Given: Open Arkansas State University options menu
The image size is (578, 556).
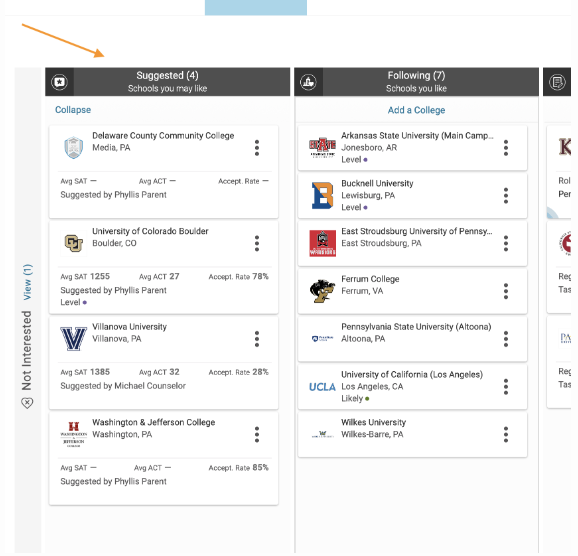Looking at the screenshot, I should (x=506, y=148).
